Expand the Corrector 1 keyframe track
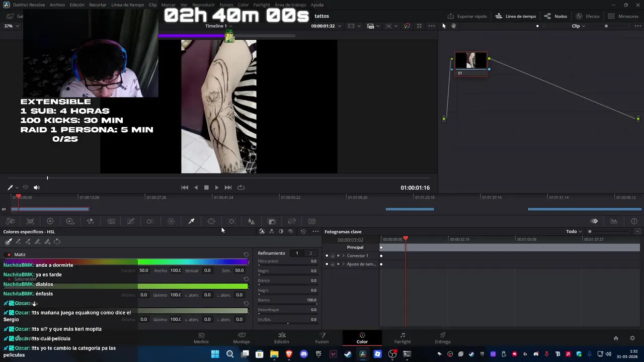Image resolution: width=644 pixels, height=362 pixels. [x=344, y=256]
